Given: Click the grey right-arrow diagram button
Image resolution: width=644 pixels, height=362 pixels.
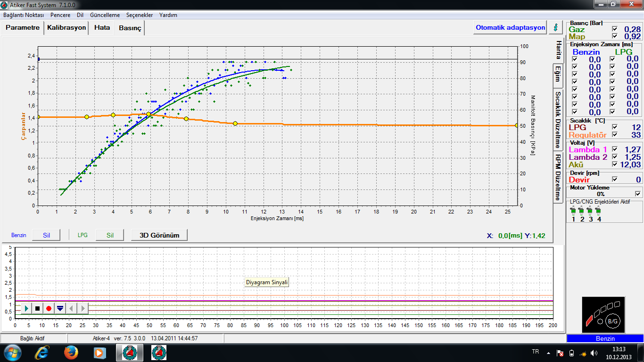Looking at the screenshot, I should coord(83,308).
